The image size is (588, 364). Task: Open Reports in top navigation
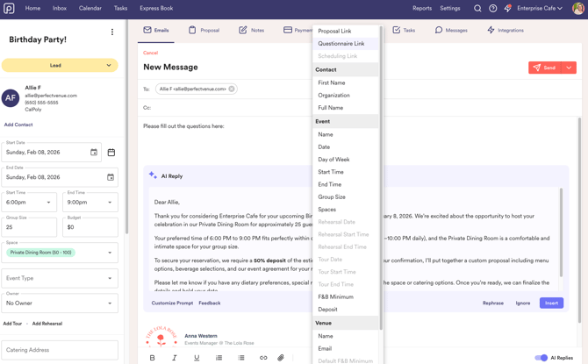pyautogui.click(x=422, y=8)
